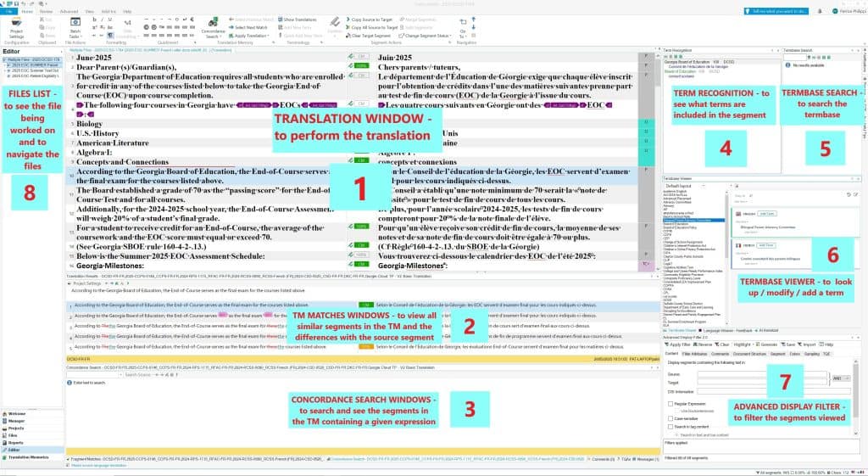Enable the Regular Expression checkbox
Viewport: 868px width, 476px height.
(x=671, y=404)
